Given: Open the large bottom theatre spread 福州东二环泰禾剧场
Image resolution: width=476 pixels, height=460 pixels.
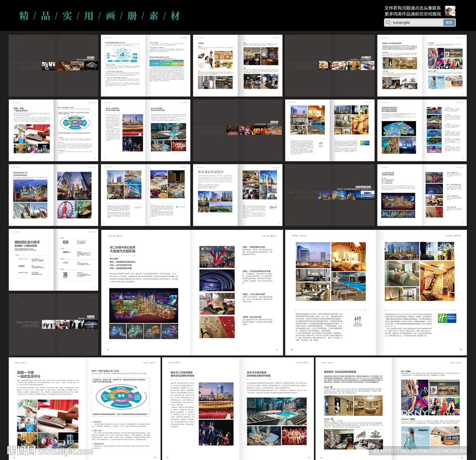Looking at the screenshot, I should point(238,409).
